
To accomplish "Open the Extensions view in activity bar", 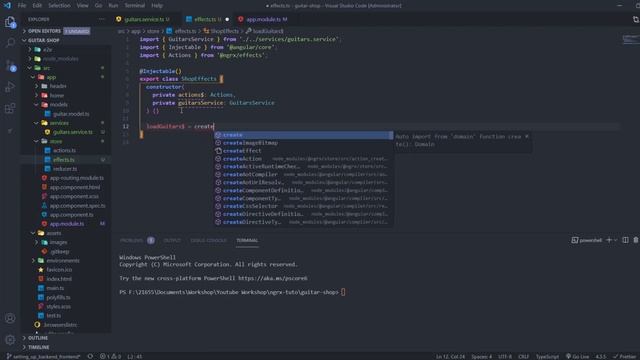I will 10,108.
